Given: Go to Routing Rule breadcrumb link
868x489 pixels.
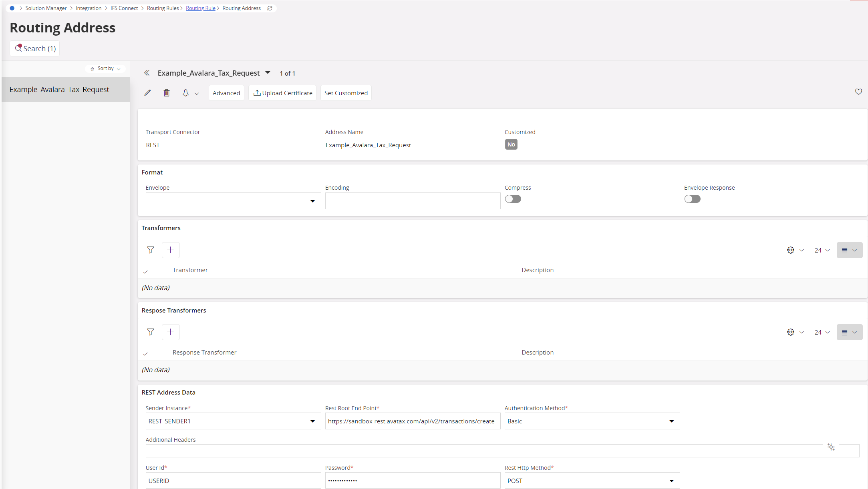Looking at the screenshot, I should 201,8.
